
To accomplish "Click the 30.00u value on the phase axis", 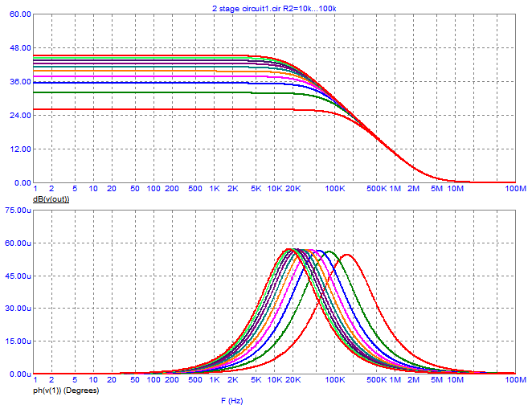I will point(18,309).
